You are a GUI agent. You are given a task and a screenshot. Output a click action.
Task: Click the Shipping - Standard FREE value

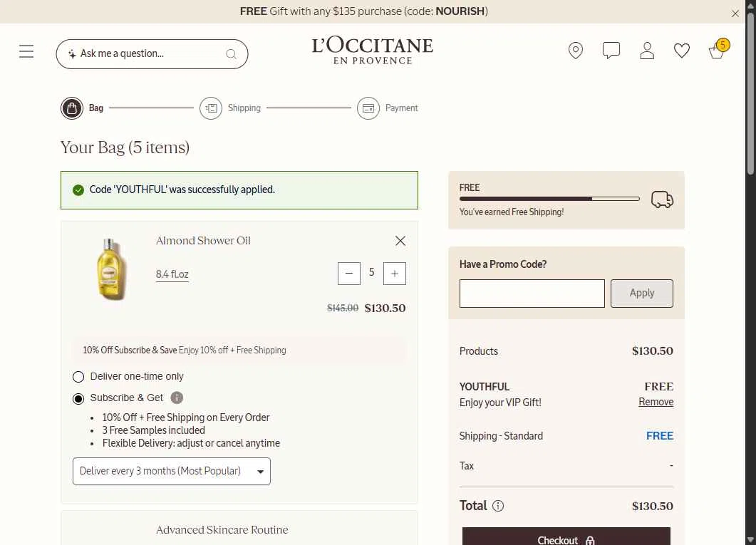pos(660,435)
